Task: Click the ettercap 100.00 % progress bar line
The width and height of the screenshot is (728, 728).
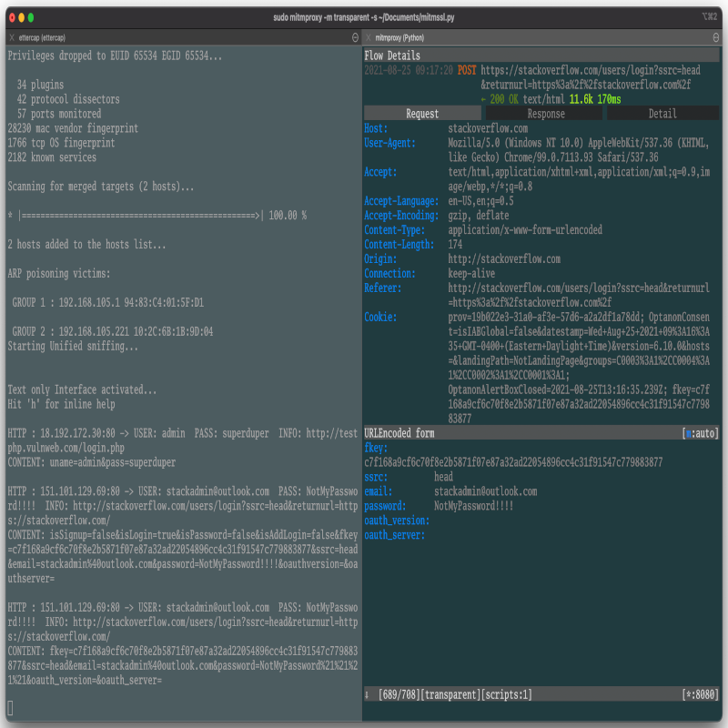Action: [157, 215]
